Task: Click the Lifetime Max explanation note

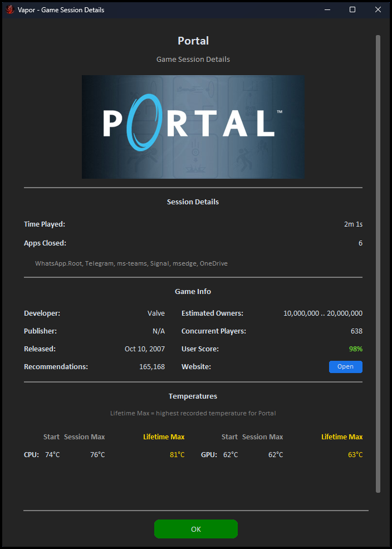Action: coord(193,413)
